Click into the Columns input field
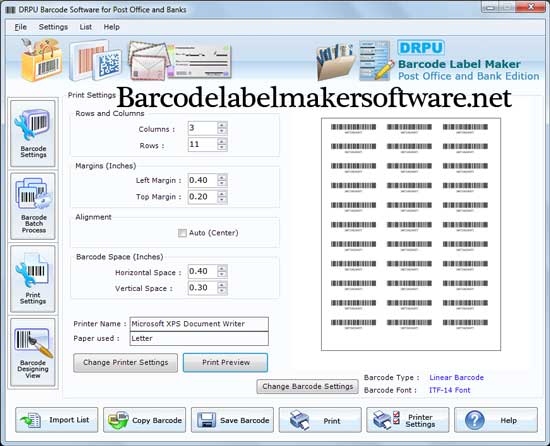This screenshot has width=550, height=446. [203, 128]
